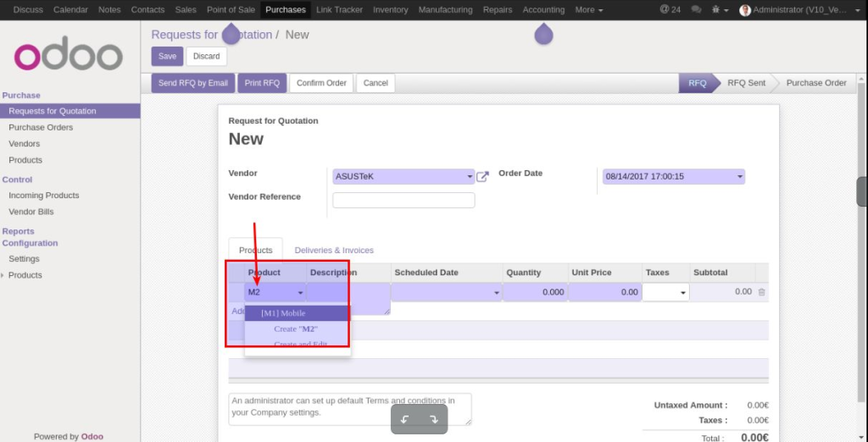Screen dimensions: 868x442
Task: Expand the More menu in top bar
Action: (x=588, y=10)
